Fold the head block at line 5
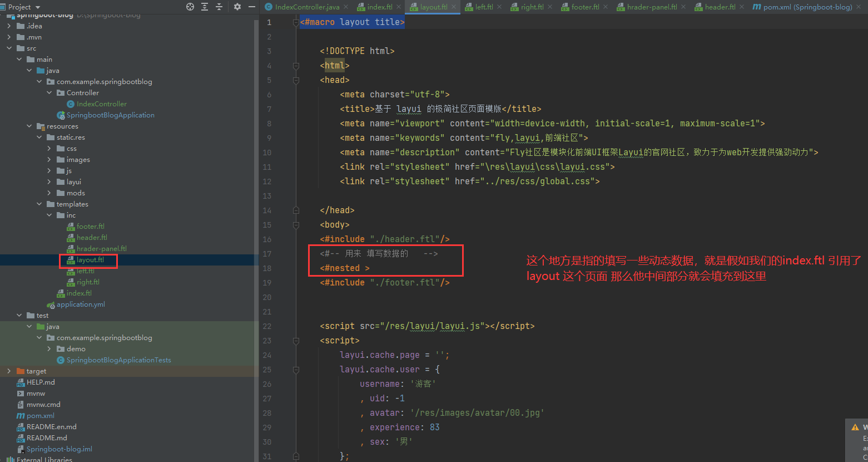 tap(296, 80)
